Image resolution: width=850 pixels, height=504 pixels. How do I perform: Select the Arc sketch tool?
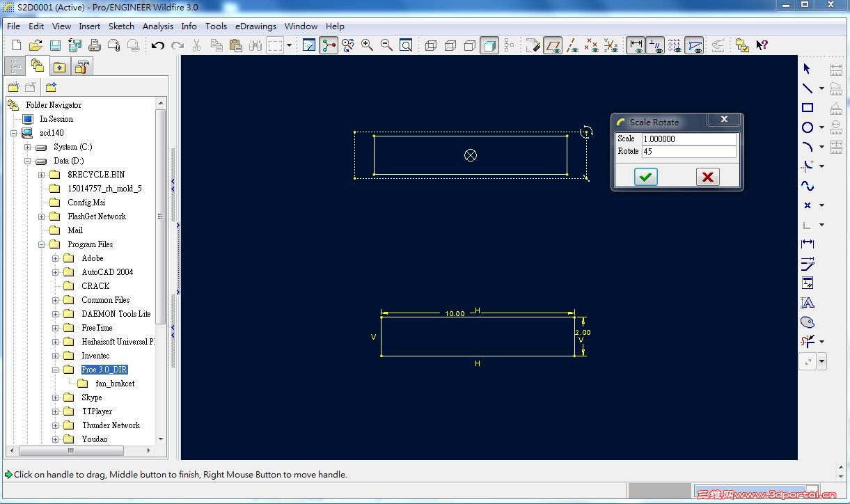pos(807,147)
